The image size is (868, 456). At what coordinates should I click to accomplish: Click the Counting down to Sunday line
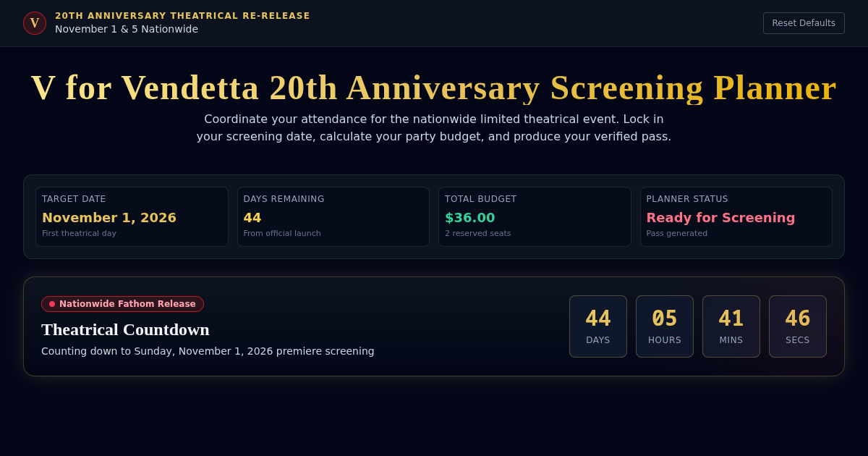point(208,351)
